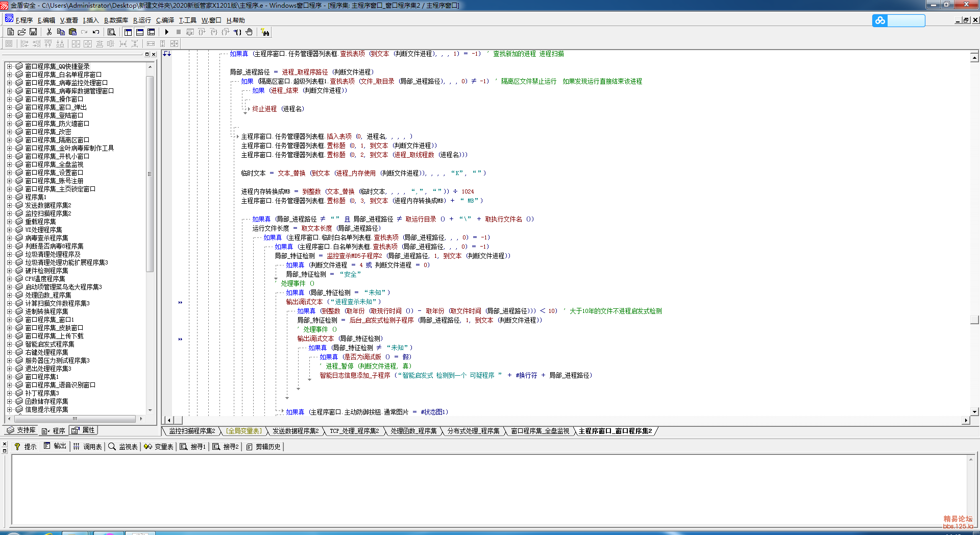This screenshot has height=535, width=980.
Task: Click the left tree horizontal scrollbar thumb
Action: pyautogui.click(x=75, y=419)
